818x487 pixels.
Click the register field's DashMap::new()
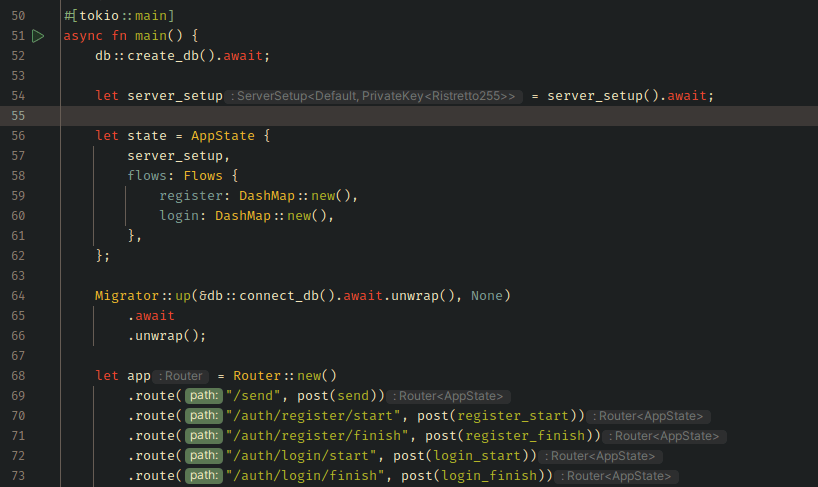click(x=295, y=196)
